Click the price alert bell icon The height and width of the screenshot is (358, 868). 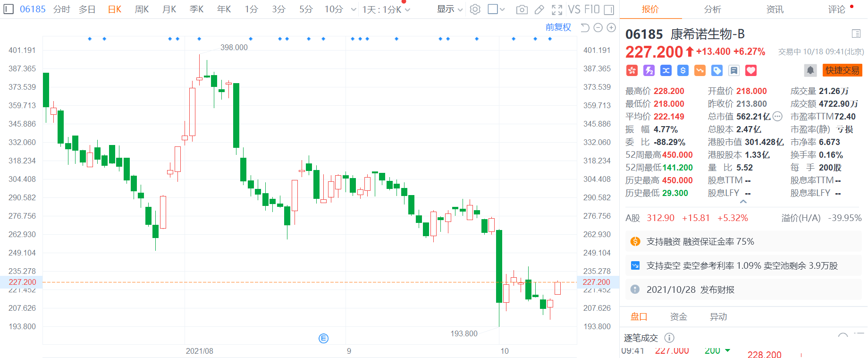pyautogui.click(x=810, y=70)
